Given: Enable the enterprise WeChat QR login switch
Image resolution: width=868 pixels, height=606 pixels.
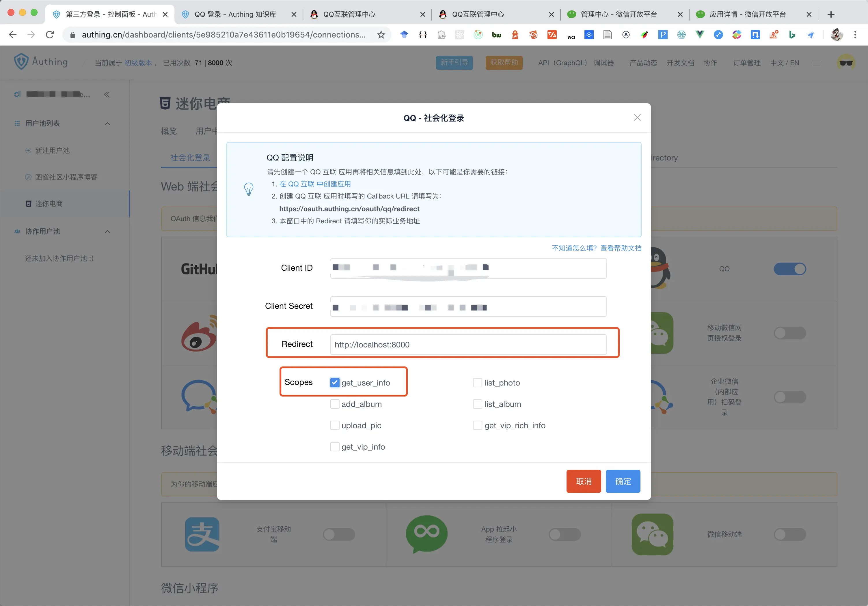Looking at the screenshot, I should click(790, 397).
